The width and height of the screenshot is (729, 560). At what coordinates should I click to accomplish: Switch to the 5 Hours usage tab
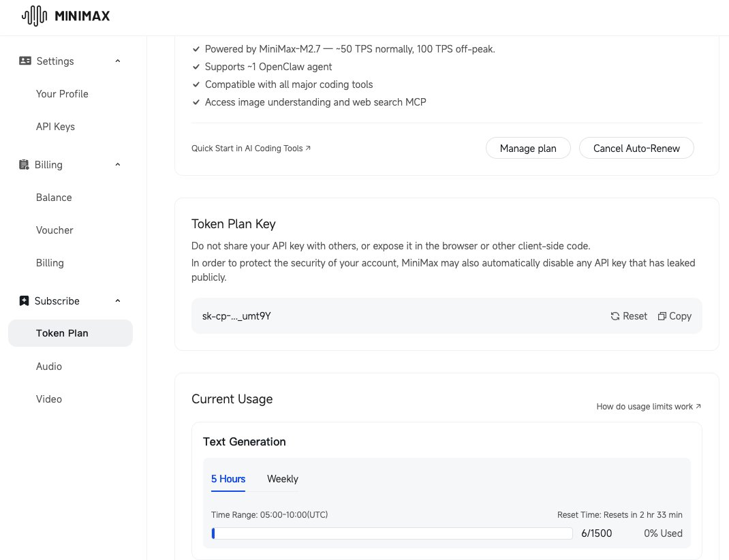[x=228, y=479]
